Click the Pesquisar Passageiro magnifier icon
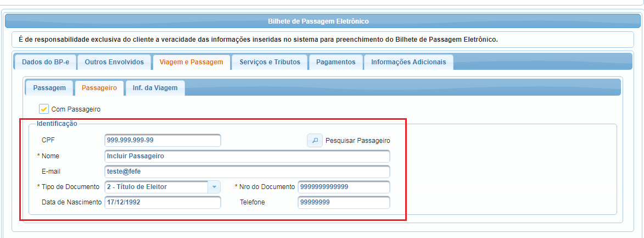Screen dimensions: 644x238 [315, 140]
